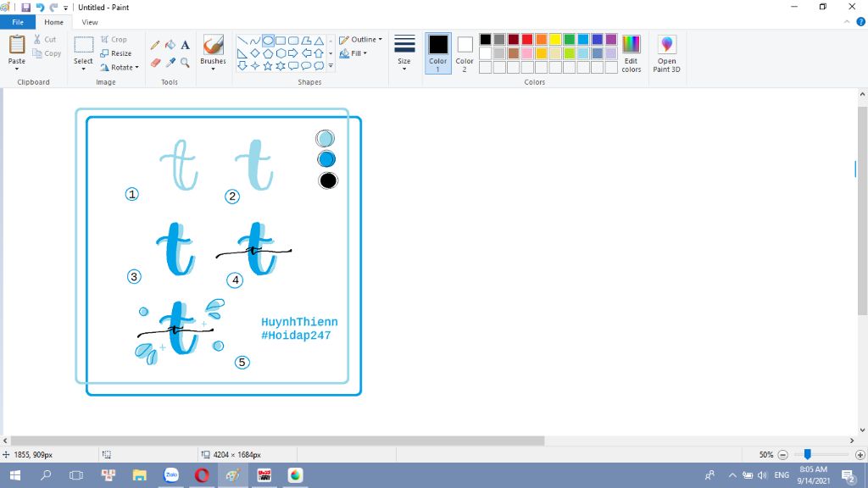Click the Undo arrow in title bar
The width and height of the screenshot is (868, 488).
[x=40, y=7]
